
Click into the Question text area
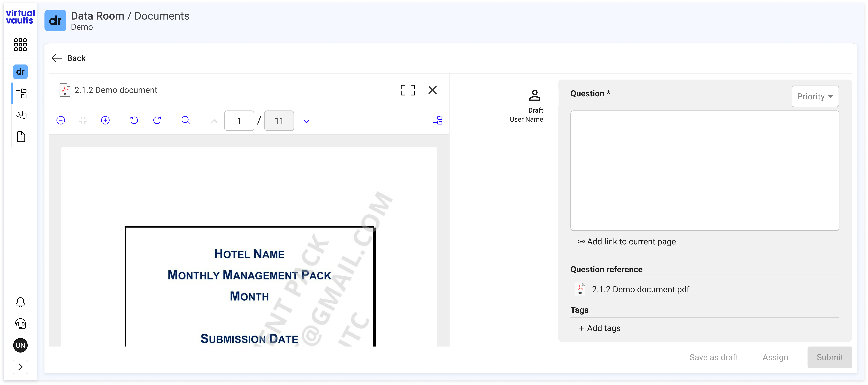coord(705,171)
